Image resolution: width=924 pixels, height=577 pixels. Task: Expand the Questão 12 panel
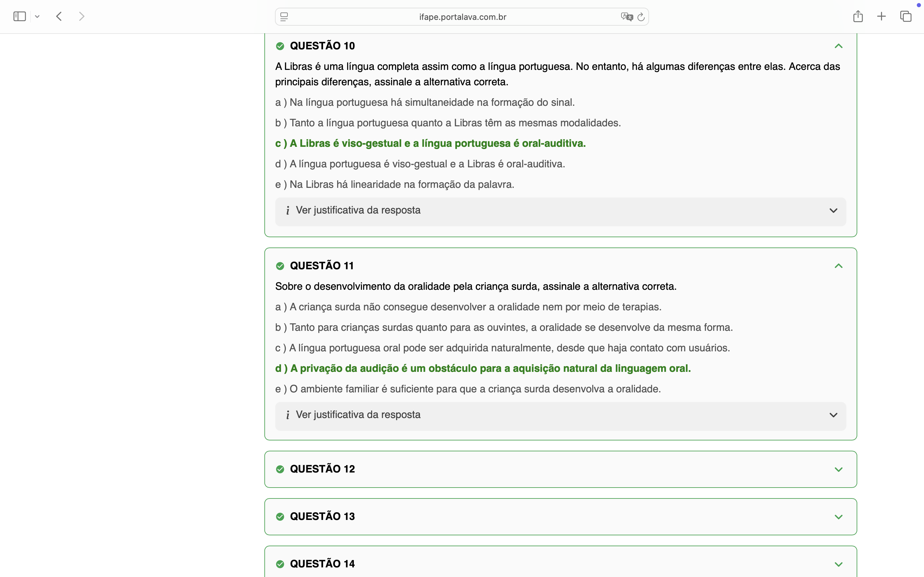pyautogui.click(x=838, y=469)
